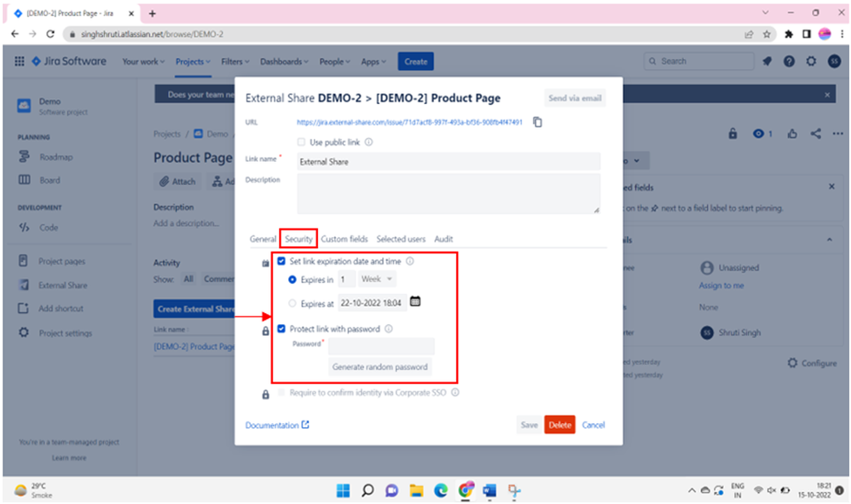Click Generate random password button
This screenshot has width=851, height=504.
[x=380, y=368]
